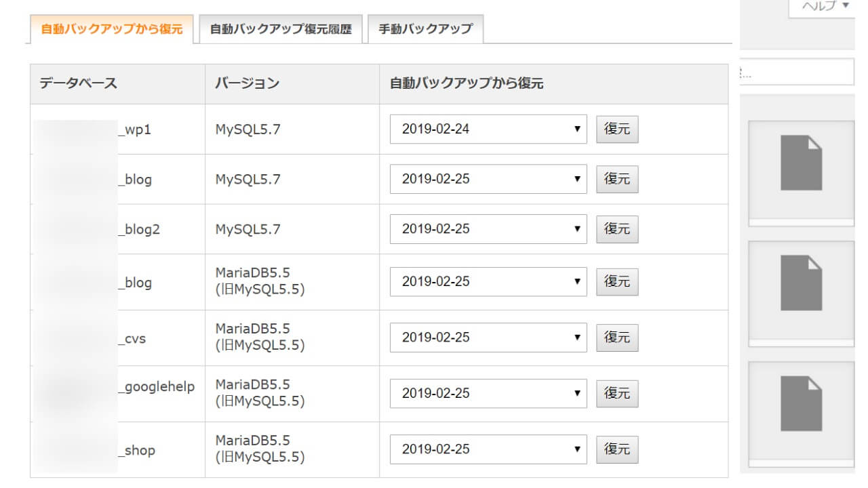Open the 自動バックアップから復元 tab

coord(112,30)
